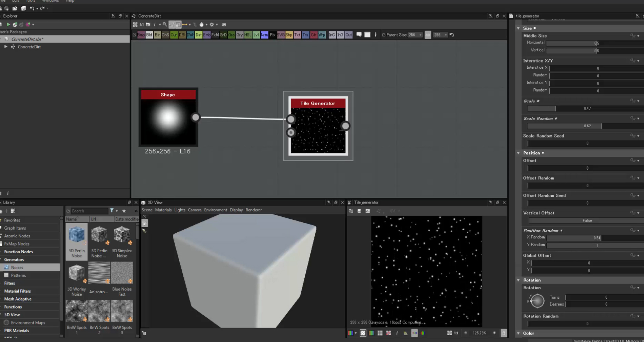This screenshot has height=342, width=644.
Task: Insert a Levels node via Lvl icon
Action: [256, 35]
